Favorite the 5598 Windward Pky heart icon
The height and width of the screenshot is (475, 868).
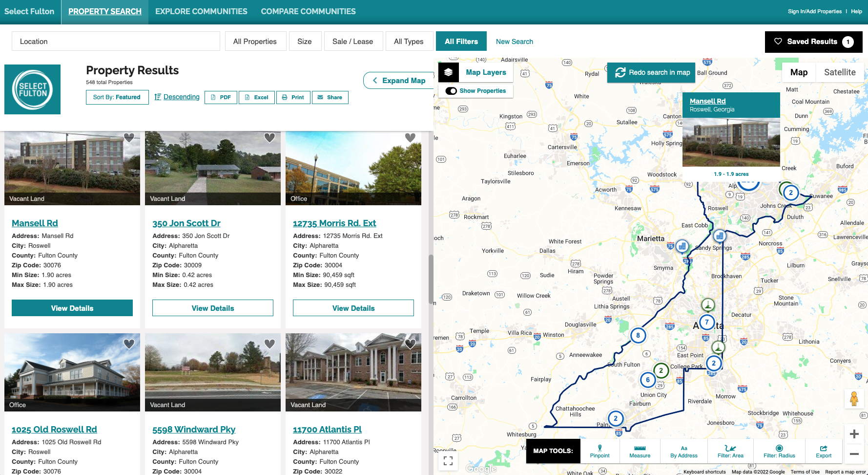tap(269, 344)
